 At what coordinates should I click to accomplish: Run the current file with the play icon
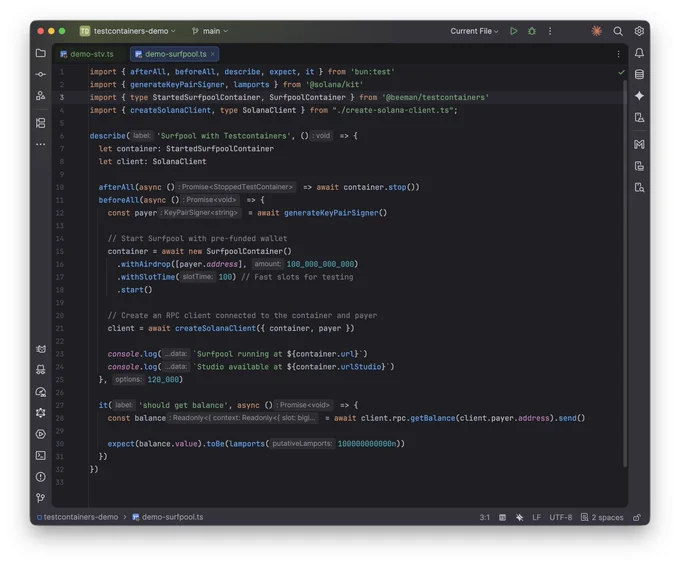pos(513,31)
